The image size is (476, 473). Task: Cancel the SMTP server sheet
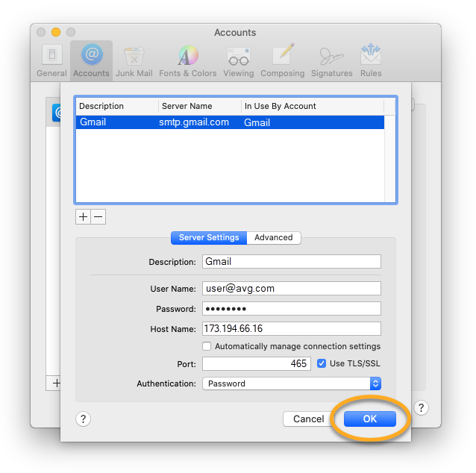(308, 419)
